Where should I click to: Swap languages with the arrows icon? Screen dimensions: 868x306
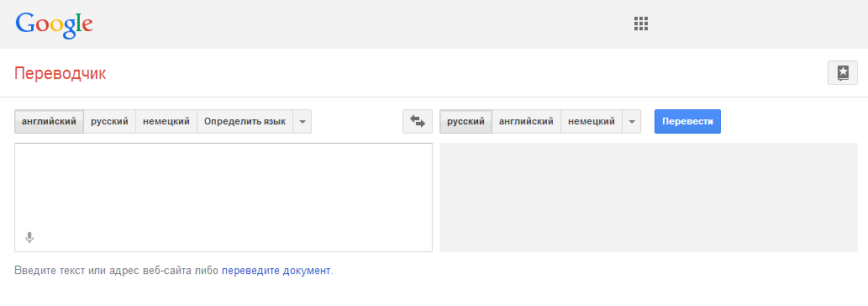pyautogui.click(x=418, y=121)
